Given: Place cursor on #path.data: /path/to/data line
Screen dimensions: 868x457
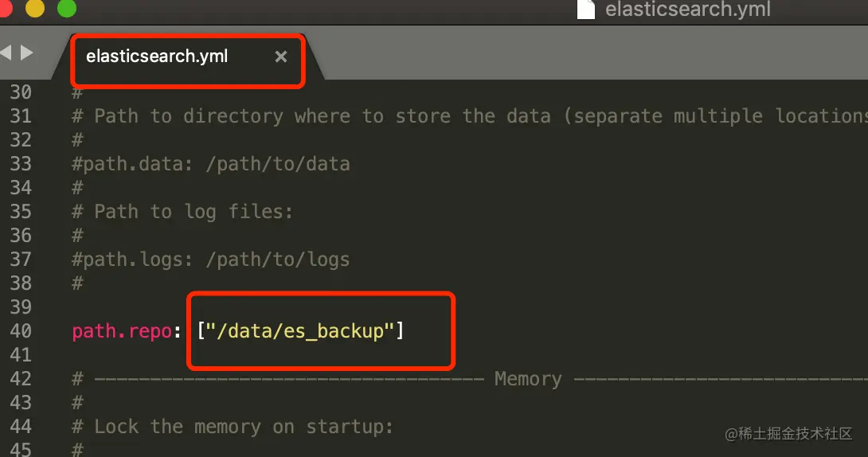Looking at the screenshot, I should 211,164.
